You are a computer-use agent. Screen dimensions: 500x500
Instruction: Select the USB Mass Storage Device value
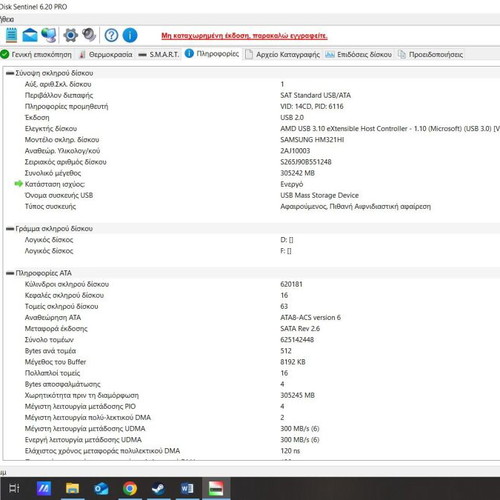(319, 195)
